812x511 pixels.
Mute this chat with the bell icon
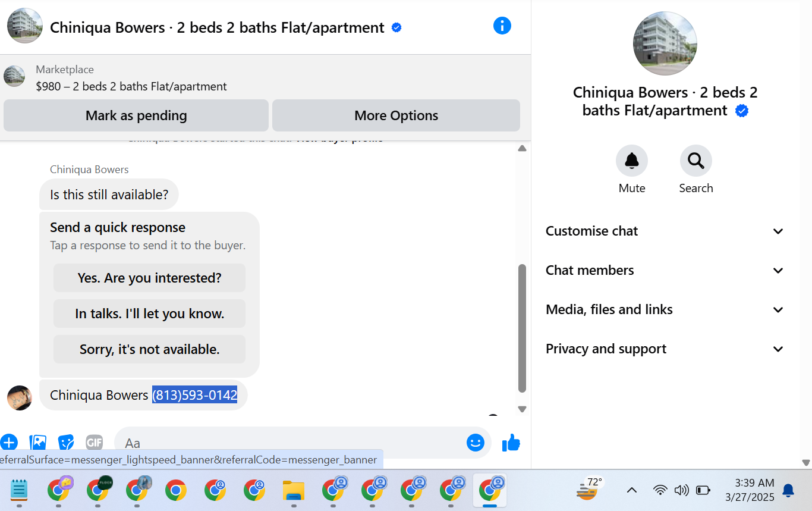click(631, 161)
